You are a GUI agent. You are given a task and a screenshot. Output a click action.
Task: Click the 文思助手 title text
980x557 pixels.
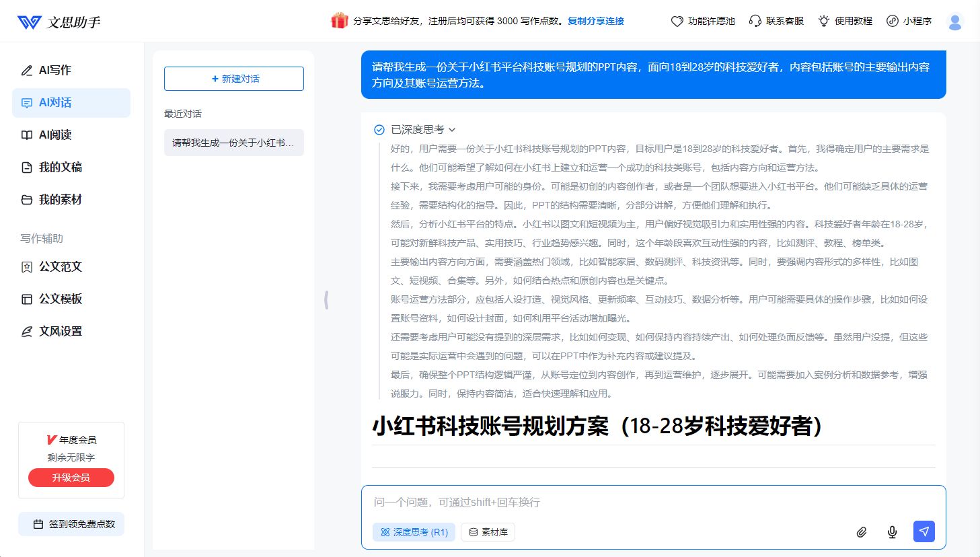click(73, 22)
